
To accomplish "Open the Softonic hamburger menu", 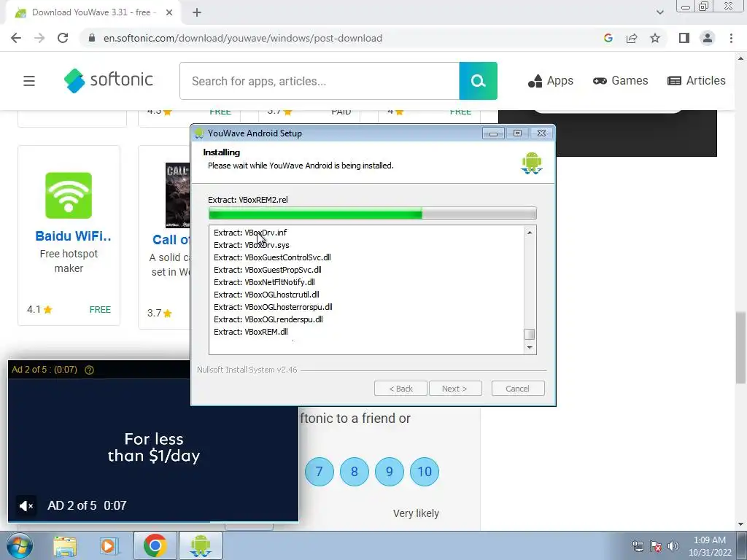I will [29, 81].
